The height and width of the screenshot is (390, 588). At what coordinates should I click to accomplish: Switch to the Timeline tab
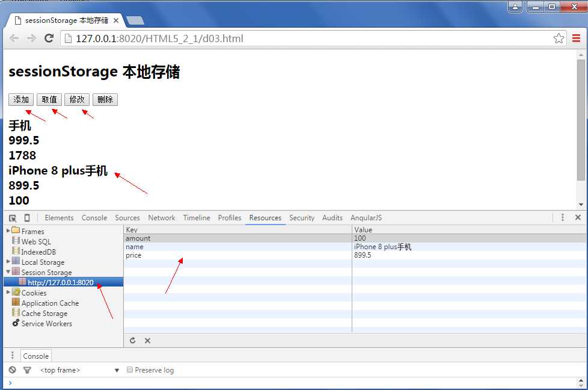click(x=197, y=218)
